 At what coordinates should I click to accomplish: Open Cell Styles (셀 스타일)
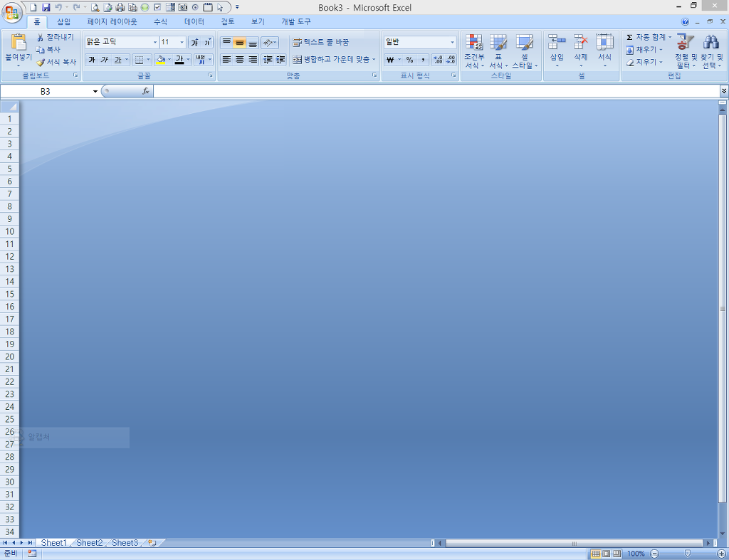[x=525, y=51]
